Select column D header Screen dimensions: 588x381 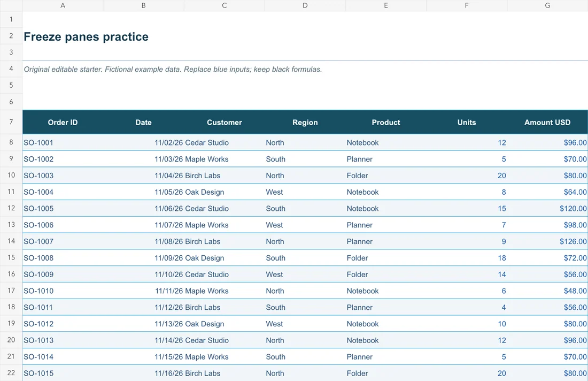305,6
